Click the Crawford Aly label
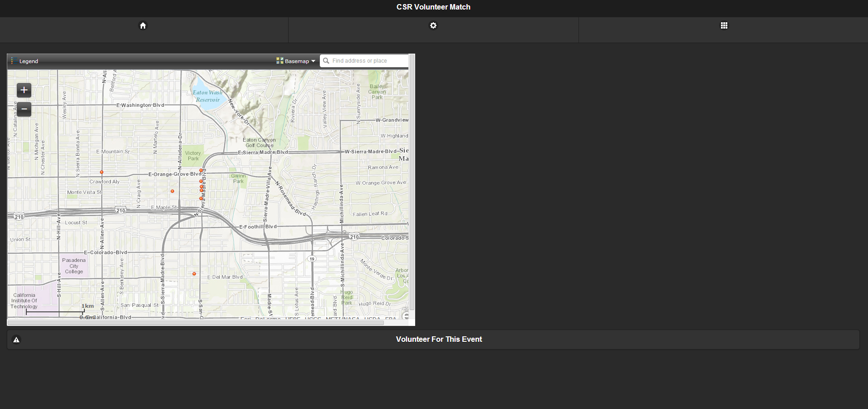Image resolution: width=868 pixels, height=409 pixels. 104,182
